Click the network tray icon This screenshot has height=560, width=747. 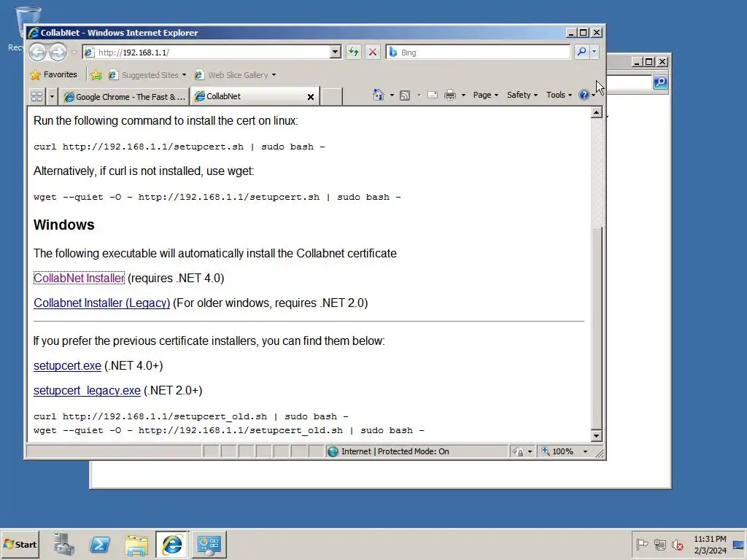click(659, 544)
